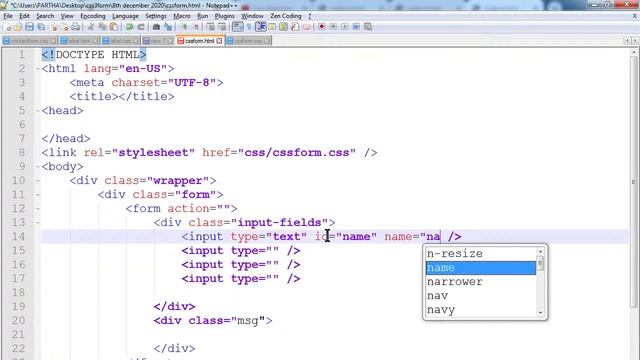Collapse the form div fold on line 11

(38, 195)
